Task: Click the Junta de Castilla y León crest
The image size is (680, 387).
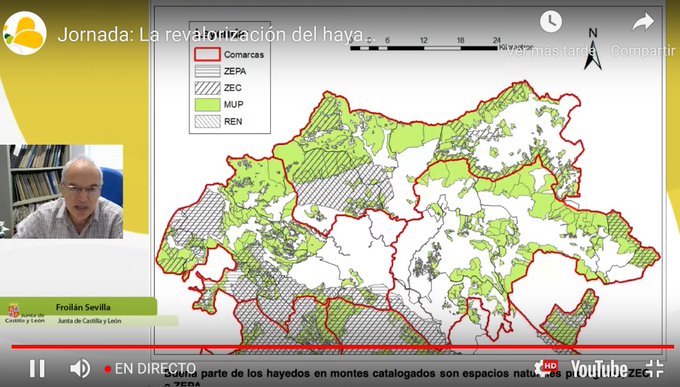Action: click(x=13, y=311)
